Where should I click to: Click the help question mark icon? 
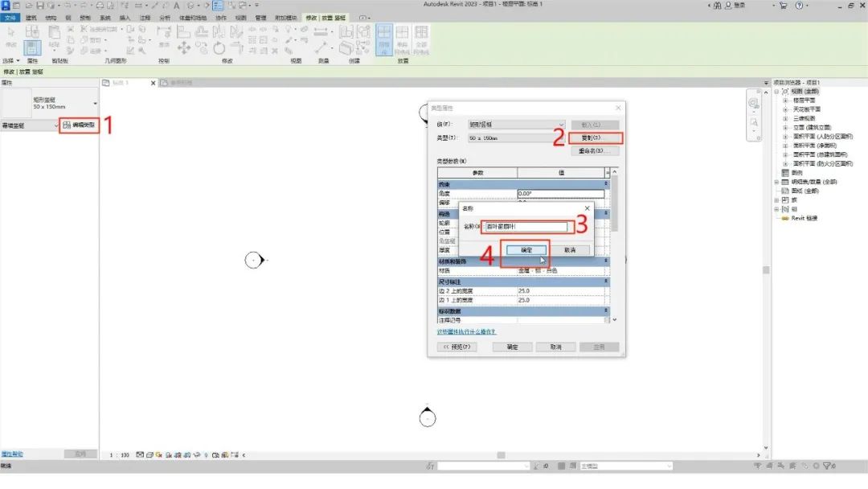(x=799, y=6)
